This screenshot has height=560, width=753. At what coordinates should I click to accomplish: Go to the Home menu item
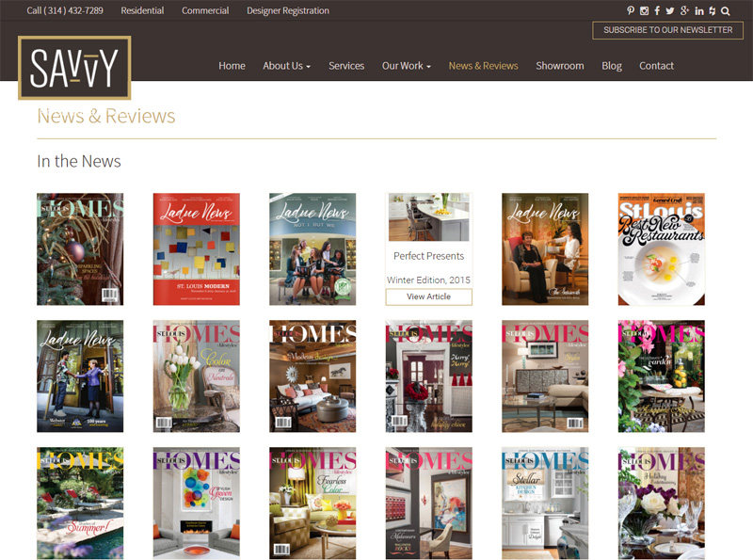[x=232, y=66]
